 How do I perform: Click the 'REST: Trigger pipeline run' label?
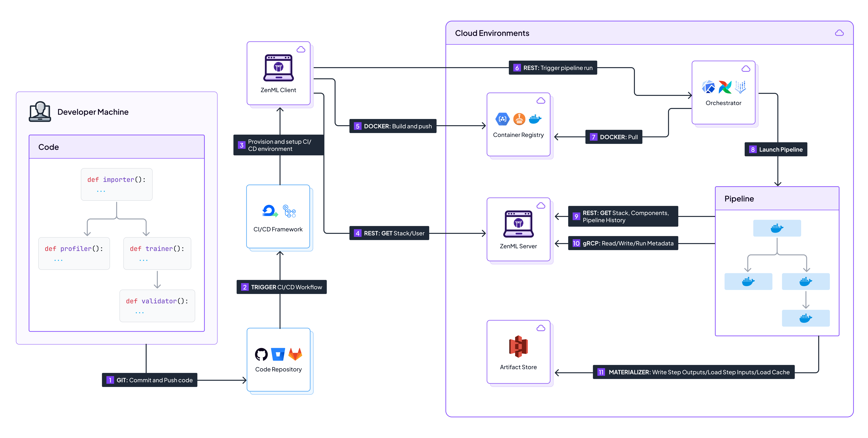(553, 68)
